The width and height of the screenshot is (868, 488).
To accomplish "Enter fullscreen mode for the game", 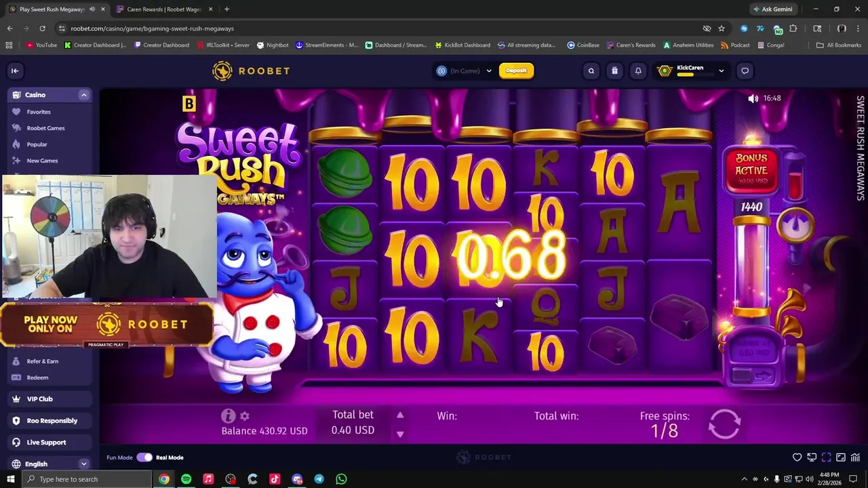I will pos(826,457).
